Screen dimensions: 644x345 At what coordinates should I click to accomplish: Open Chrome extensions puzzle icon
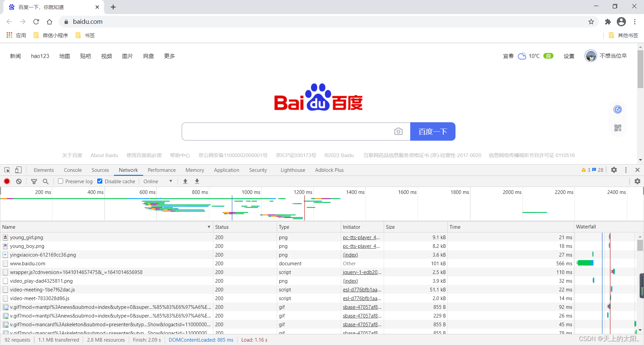coord(608,22)
